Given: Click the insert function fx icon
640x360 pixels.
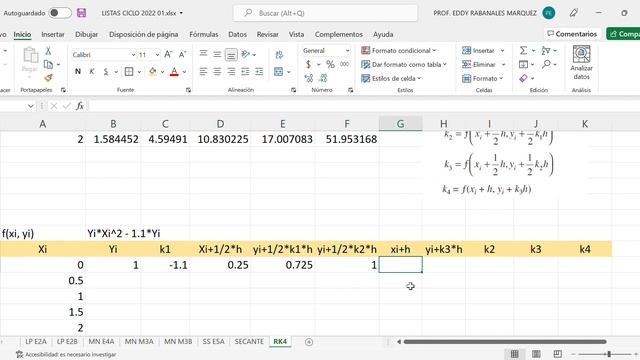Looking at the screenshot, I should [x=80, y=106].
